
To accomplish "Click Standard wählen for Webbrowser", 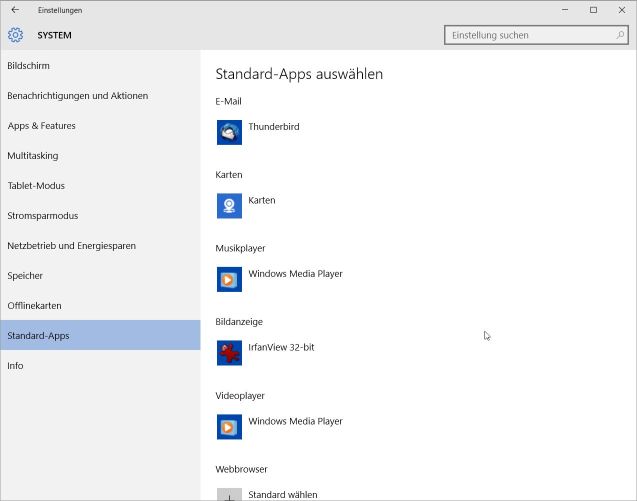I will (x=283, y=494).
